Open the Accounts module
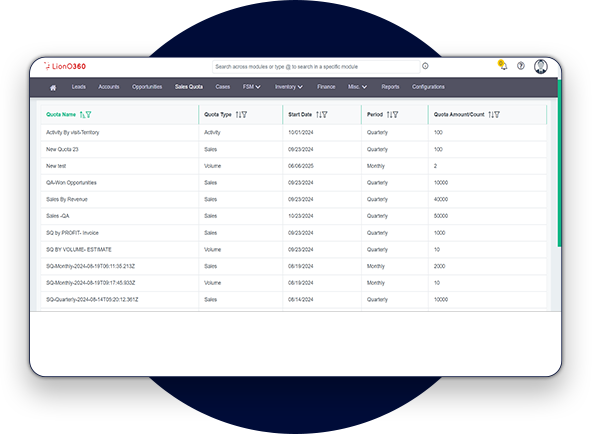This screenshot has height=434, width=592. 109,87
